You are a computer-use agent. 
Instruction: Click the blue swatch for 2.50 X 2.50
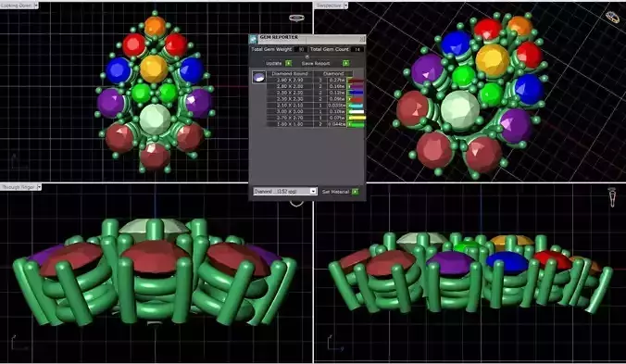tap(357, 93)
